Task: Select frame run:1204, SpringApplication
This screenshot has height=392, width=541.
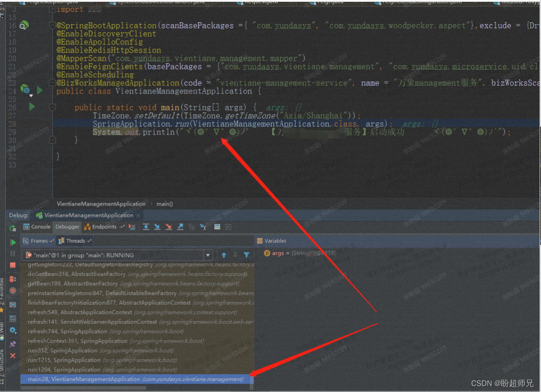Action: 137,370
